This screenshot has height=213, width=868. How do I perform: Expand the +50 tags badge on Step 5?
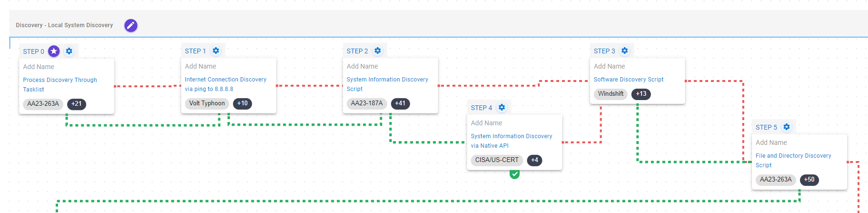809,180
